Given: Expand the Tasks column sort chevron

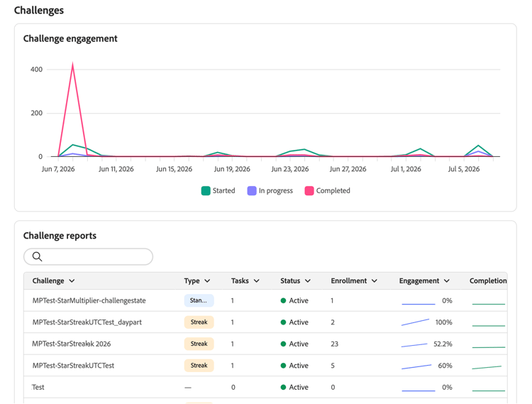Looking at the screenshot, I should 257,281.
